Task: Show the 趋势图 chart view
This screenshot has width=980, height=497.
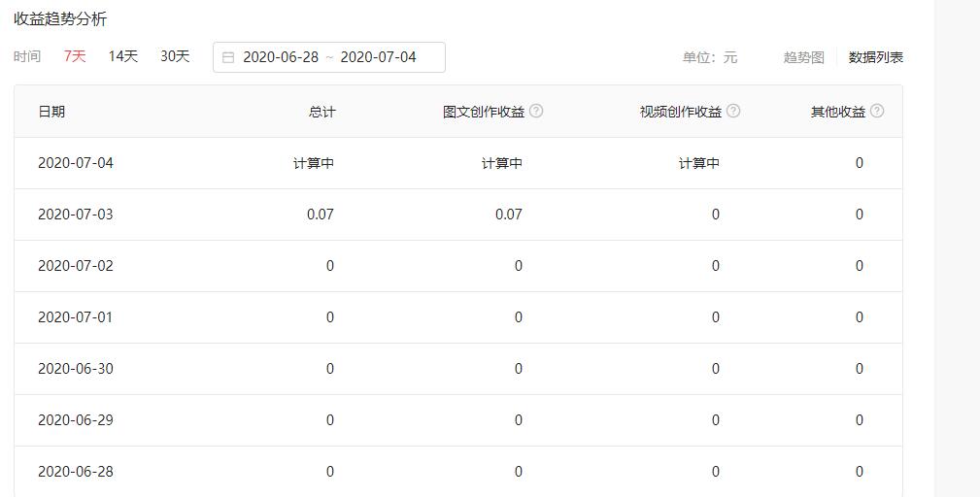Action: click(803, 57)
